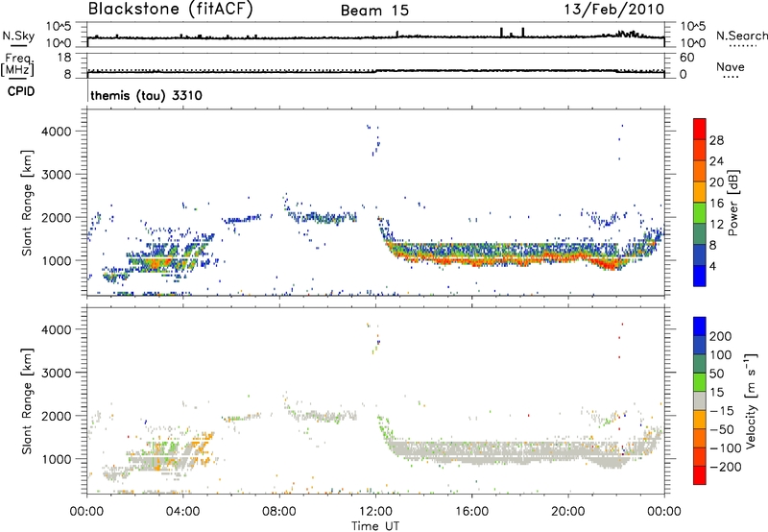Select the "-200" value on Velocity colorbar

click(x=725, y=467)
